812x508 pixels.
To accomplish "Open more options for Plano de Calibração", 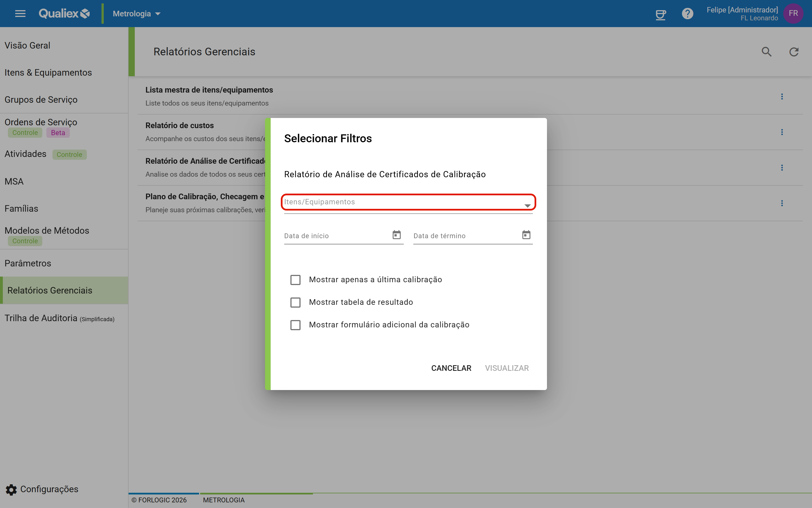I will click(782, 203).
